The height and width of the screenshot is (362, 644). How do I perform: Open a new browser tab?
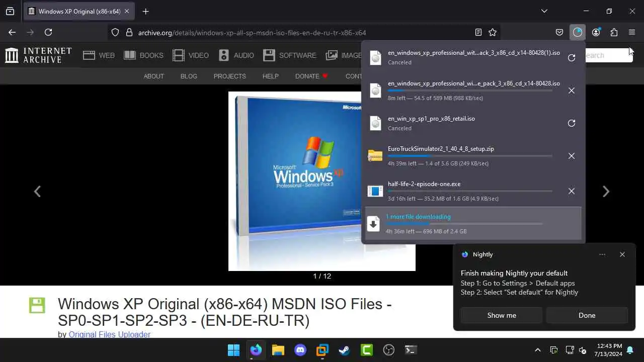(145, 11)
